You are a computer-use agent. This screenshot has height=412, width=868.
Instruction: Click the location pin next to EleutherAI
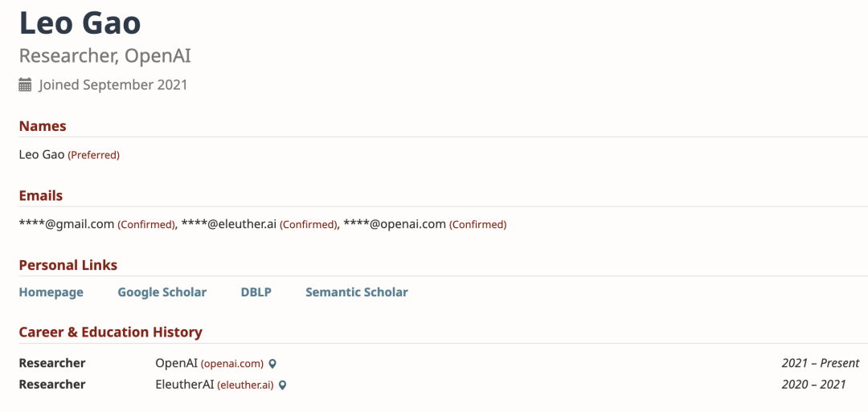(x=283, y=385)
